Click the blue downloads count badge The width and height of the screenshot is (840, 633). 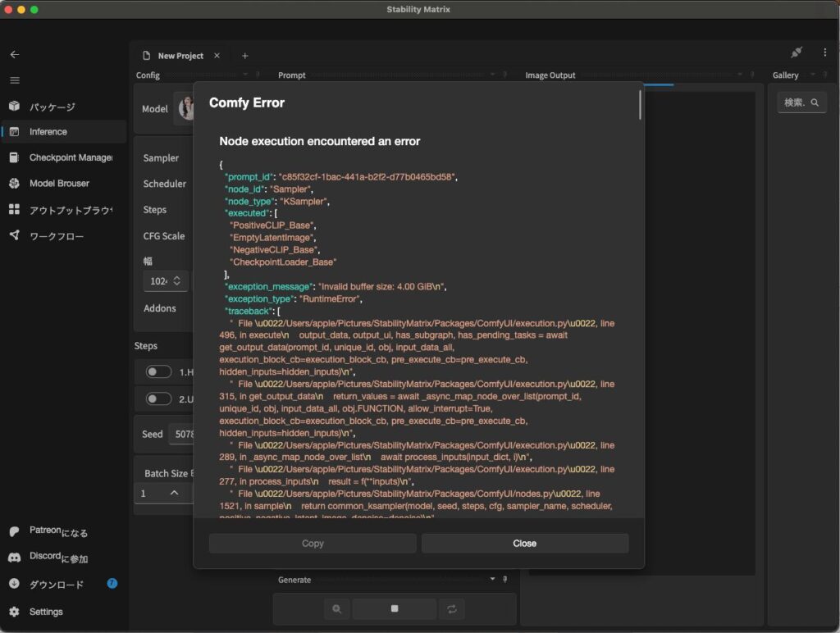click(112, 583)
